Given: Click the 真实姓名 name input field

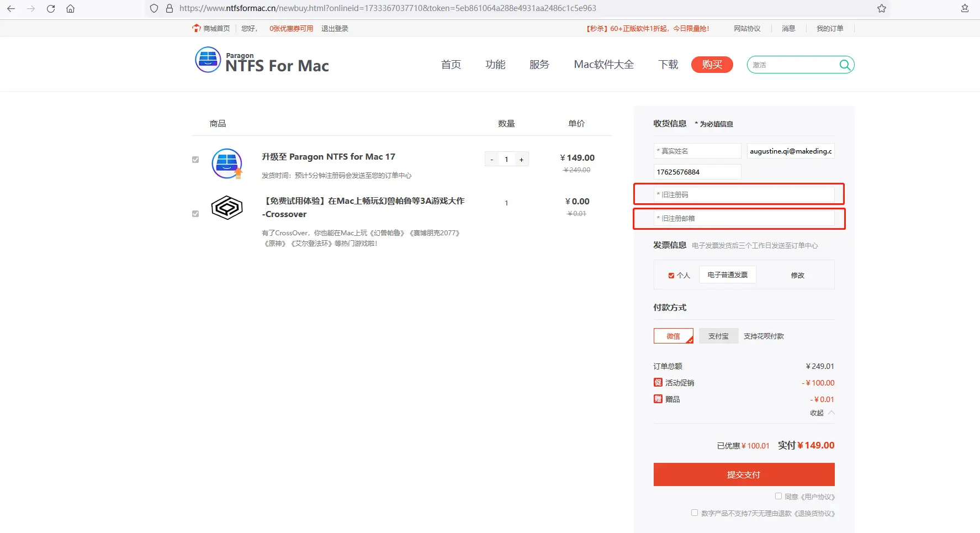Looking at the screenshot, I should click(697, 151).
